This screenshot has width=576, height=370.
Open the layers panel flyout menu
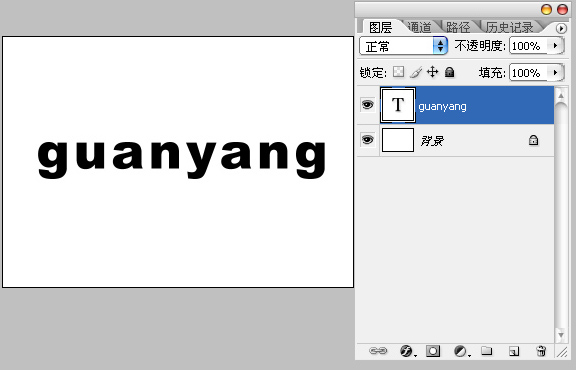[x=561, y=28]
